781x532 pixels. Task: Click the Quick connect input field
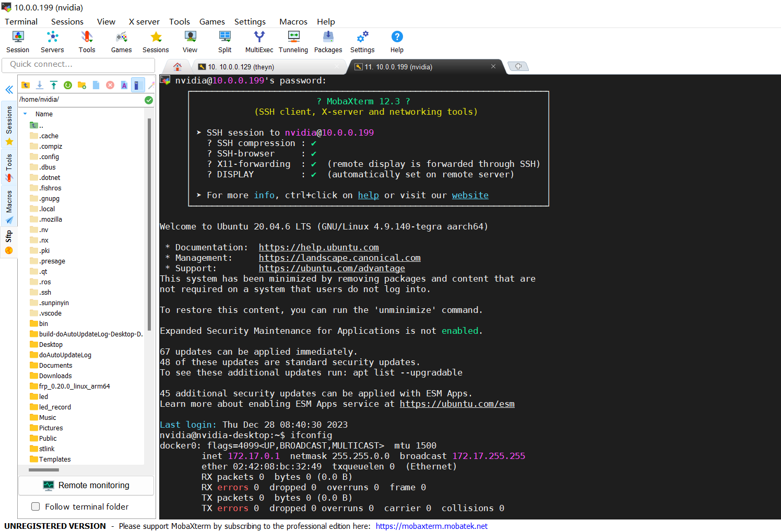[x=78, y=65]
